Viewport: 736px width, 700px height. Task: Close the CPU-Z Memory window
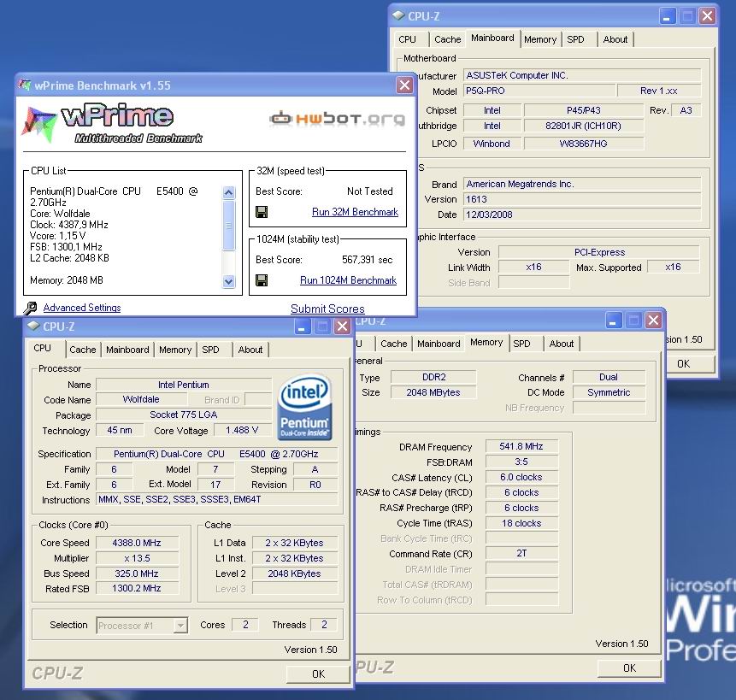point(653,321)
